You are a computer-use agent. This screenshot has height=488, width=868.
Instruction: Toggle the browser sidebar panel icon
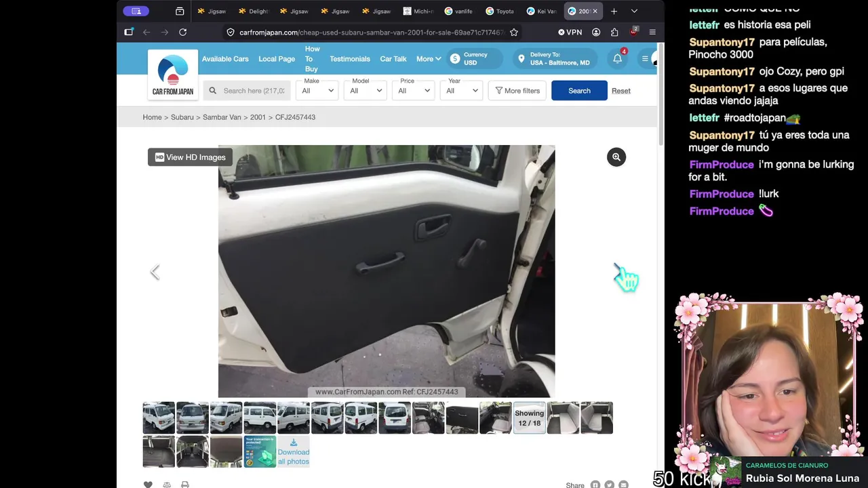[x=129, y=32]
